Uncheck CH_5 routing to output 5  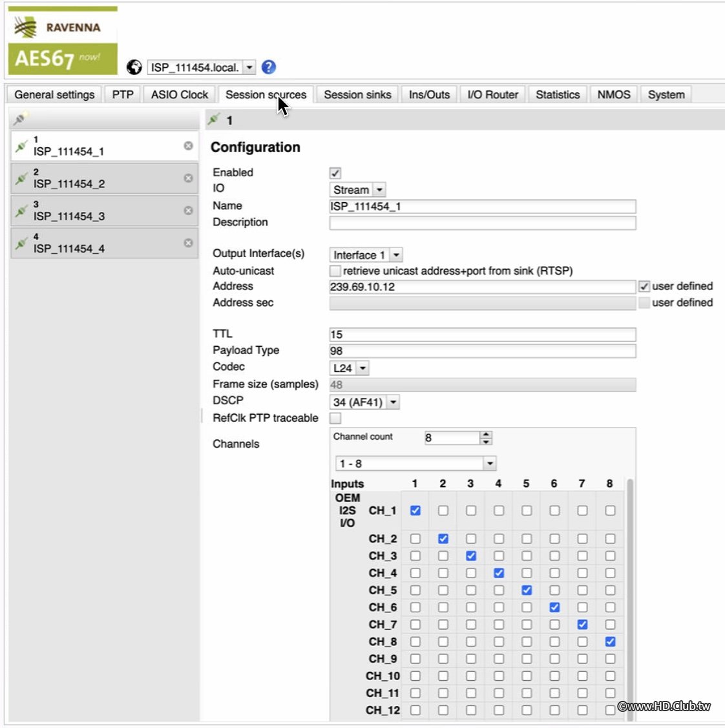pos(527,590)
